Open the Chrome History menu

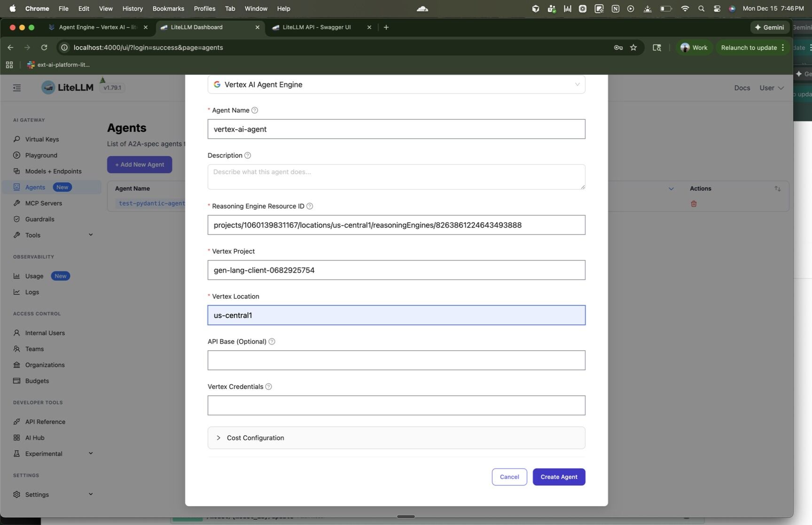tap(133, 8)
